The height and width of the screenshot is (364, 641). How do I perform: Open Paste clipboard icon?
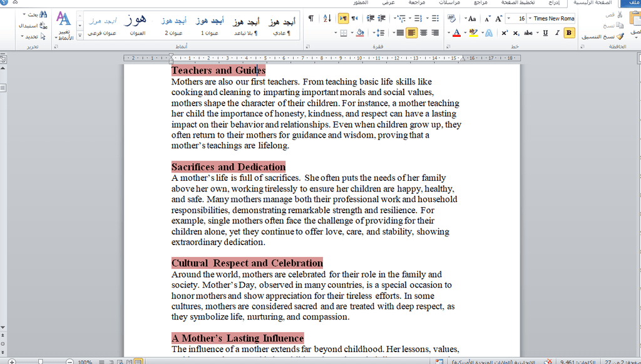pyautogui.click(x=635, y=18)
